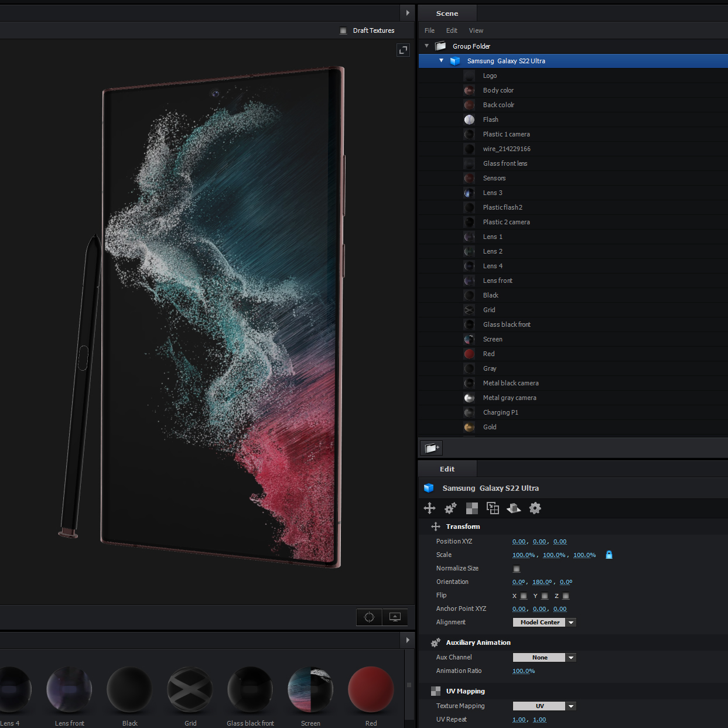Enable the Draft Textures checkbox

[x=343, y=30]
